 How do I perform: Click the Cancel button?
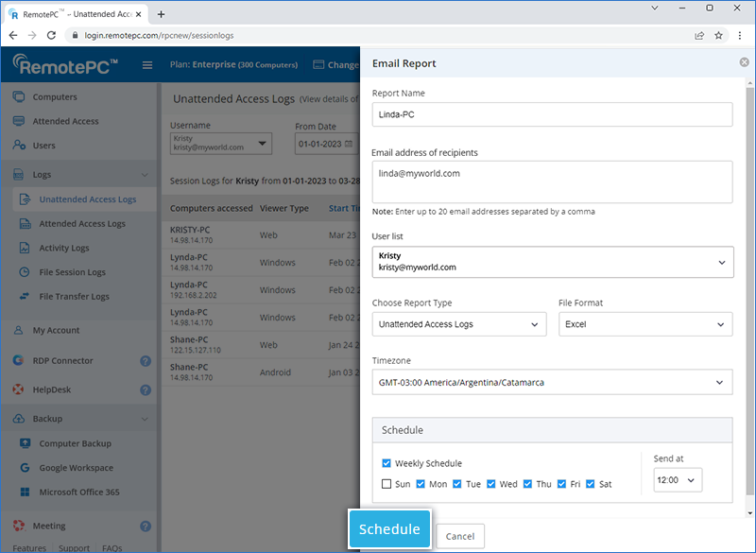tap(460, 536)
